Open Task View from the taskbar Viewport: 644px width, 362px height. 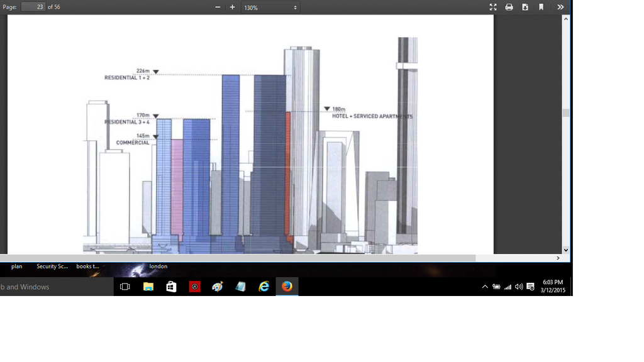[125, 287]
